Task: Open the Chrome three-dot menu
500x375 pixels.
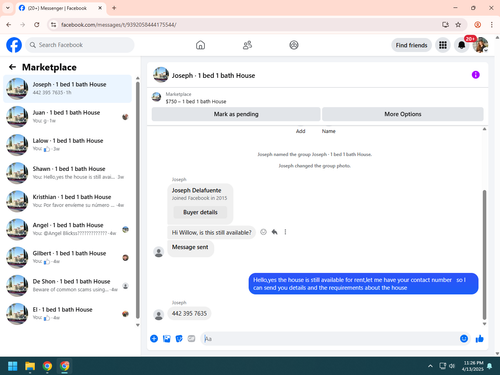Action: (x=492, y=25)
